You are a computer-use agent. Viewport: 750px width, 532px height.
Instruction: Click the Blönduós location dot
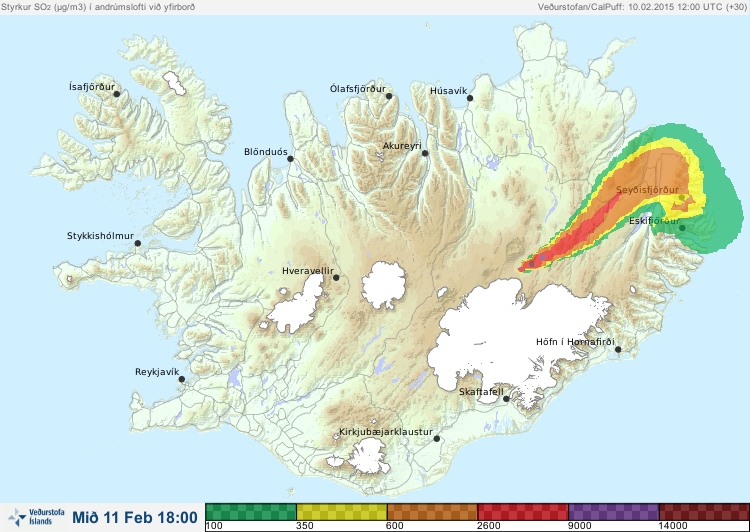(x=290, y=158)
